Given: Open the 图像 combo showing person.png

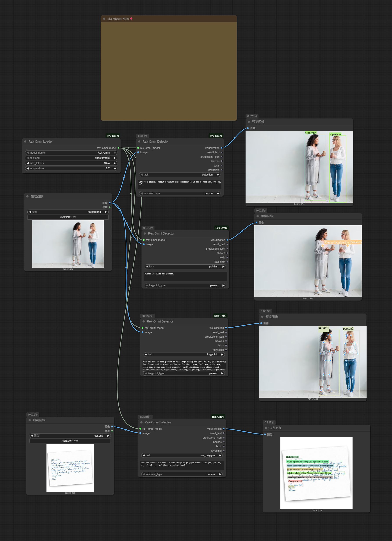Looking at the screenshot, I should 68,212.
